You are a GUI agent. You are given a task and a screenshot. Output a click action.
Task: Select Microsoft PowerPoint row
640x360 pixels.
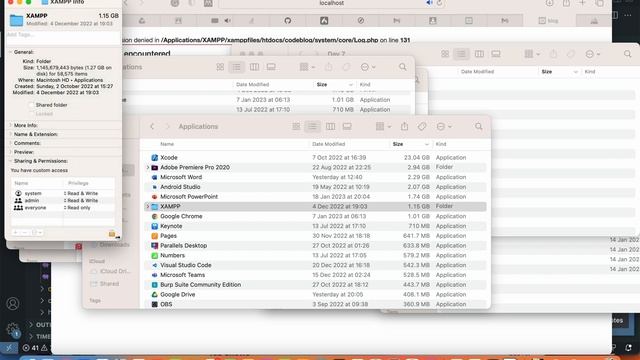click(x=316, y=197)
